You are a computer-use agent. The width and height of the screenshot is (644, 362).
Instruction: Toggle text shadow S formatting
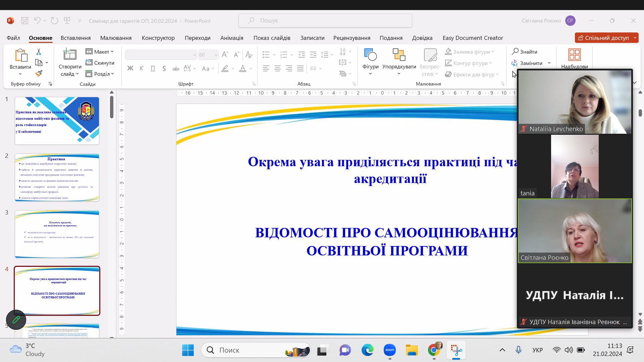(x=164, y=68)
